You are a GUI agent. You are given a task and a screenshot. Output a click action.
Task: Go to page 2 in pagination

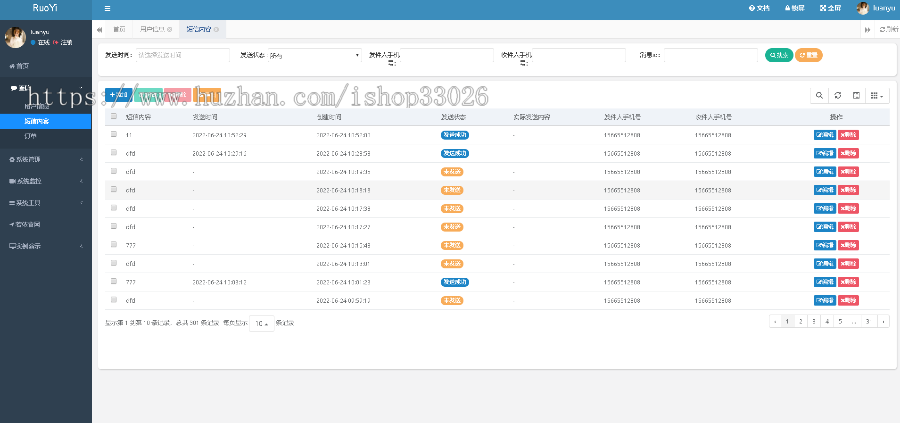pyautogui.click(x=800, y=321)
